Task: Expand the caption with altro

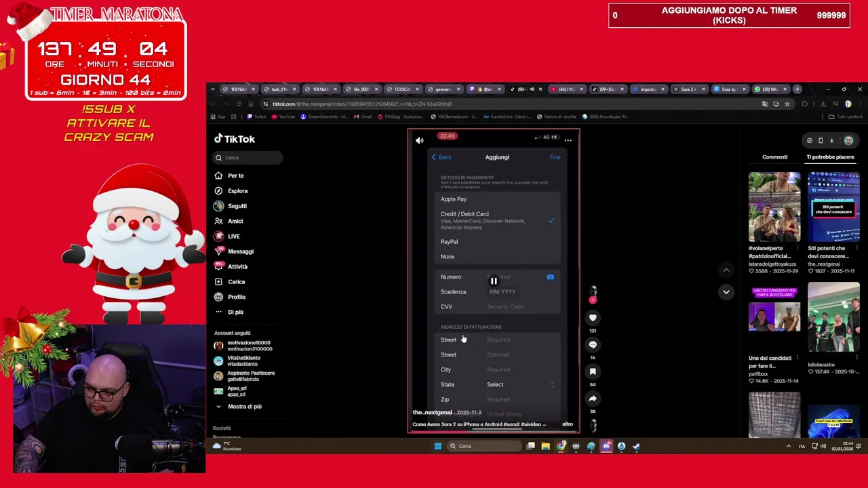Action: click(x=568, y=424)
